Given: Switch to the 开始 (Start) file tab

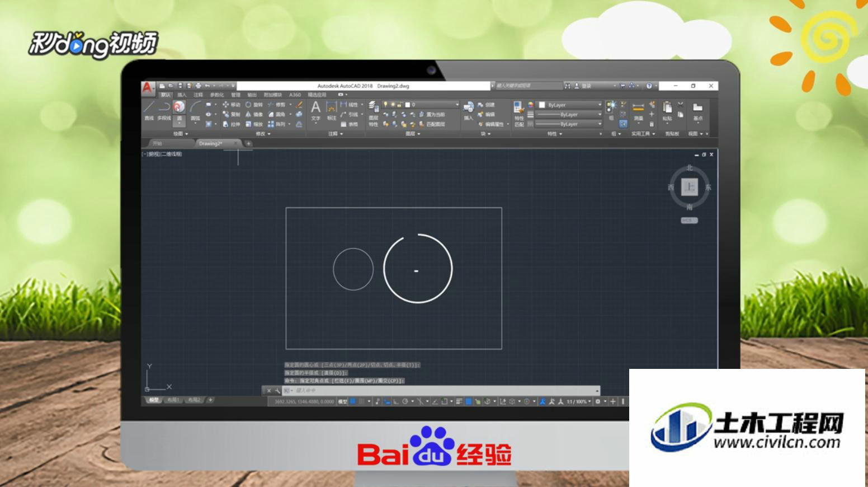Looking at the screenshot, I should (x=157, y=143).
